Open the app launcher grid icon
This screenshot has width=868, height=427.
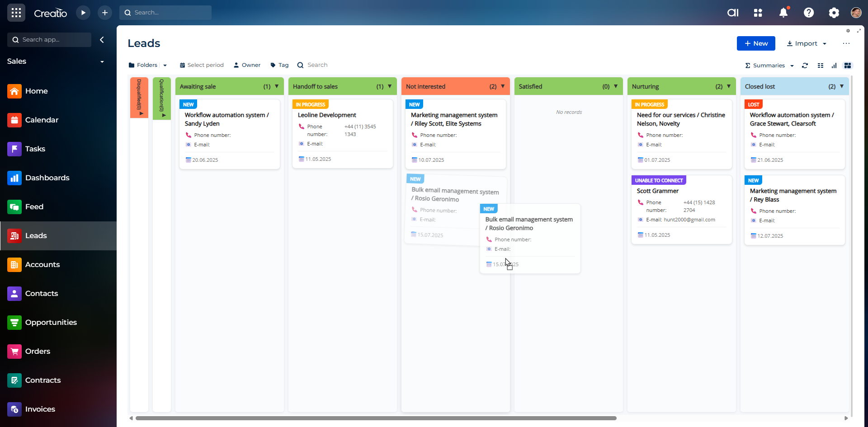point(16,13)
